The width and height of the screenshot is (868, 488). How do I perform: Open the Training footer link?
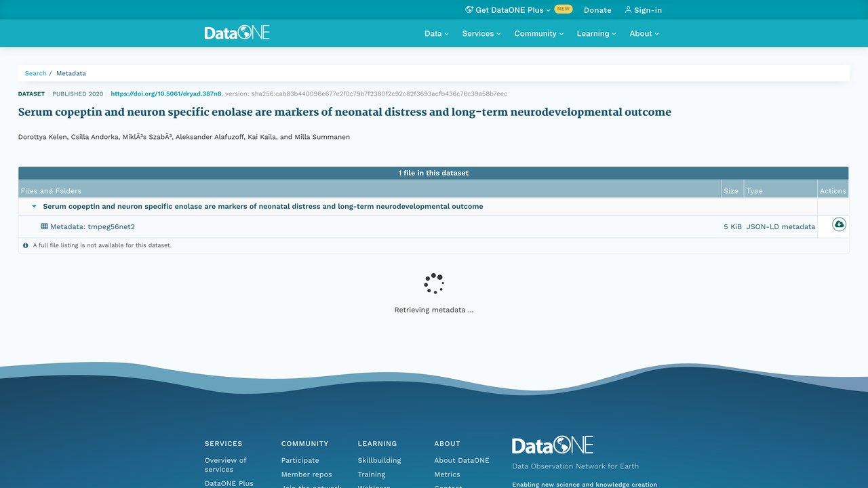372,474
